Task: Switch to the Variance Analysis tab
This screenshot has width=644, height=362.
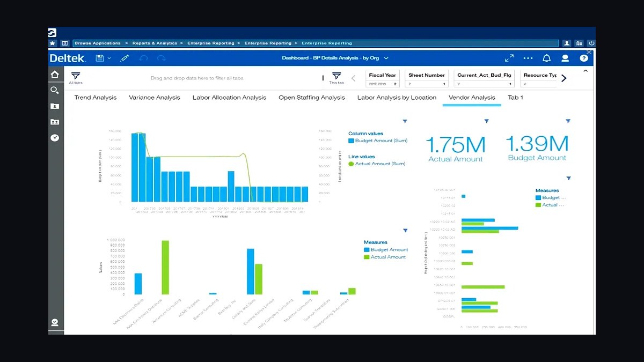Action: coord(155,98)
